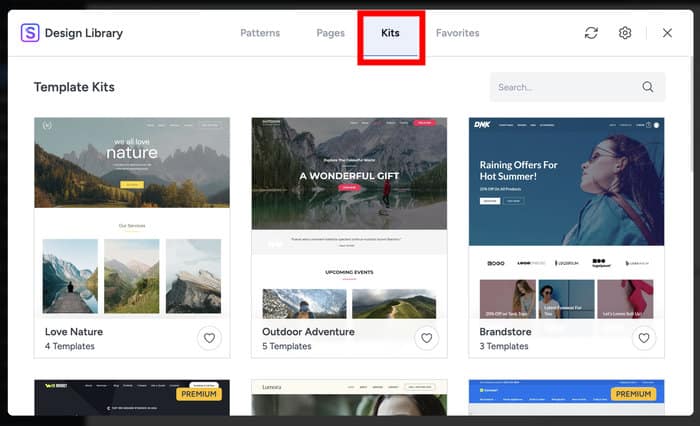700x426 pixels.
Task: Switch to the Pages tab
Action: [x=330, y=33]
